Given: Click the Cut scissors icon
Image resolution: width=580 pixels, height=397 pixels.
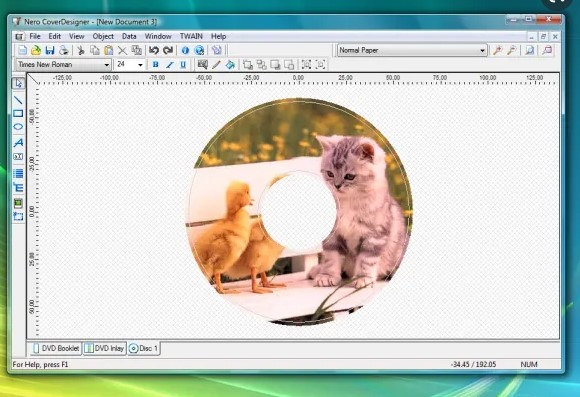Looking at the screenshot, I should pyautogui.click(x=81, y=50).
